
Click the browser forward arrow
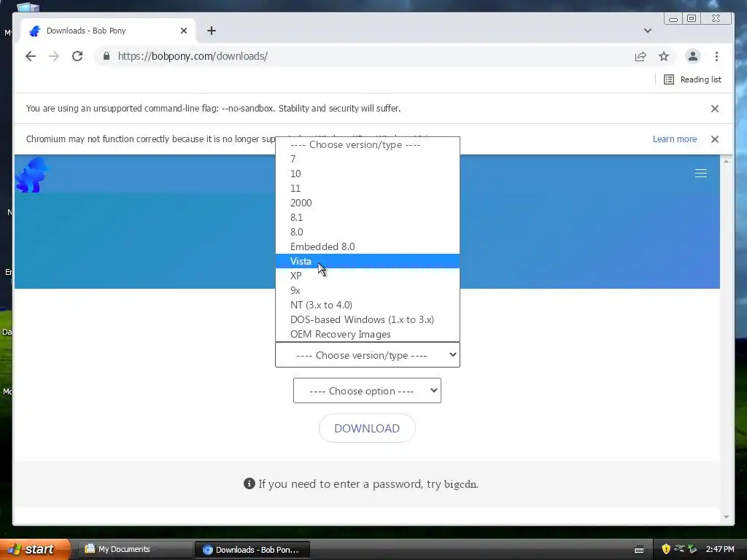tap(54, 56)
